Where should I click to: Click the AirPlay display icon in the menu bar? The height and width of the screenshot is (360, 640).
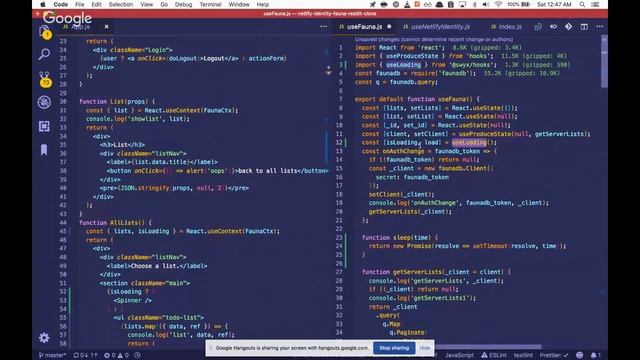(x=462, y=4)
